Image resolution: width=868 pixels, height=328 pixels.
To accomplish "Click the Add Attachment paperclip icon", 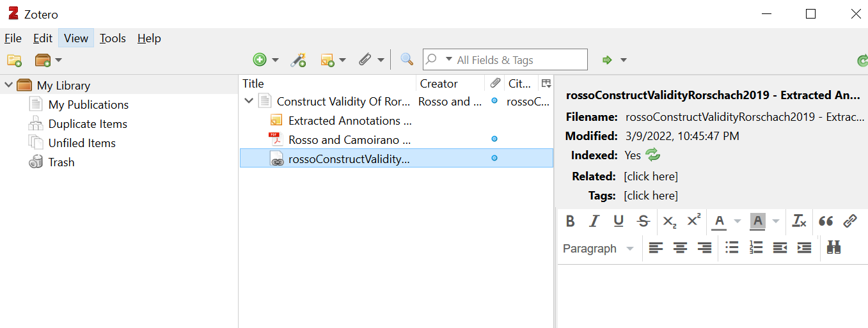I will coord(365,60).
